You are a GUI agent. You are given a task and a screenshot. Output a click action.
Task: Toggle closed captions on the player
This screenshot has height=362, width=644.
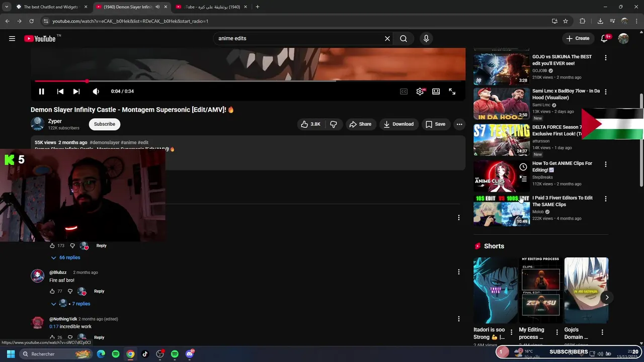(404, 92)
